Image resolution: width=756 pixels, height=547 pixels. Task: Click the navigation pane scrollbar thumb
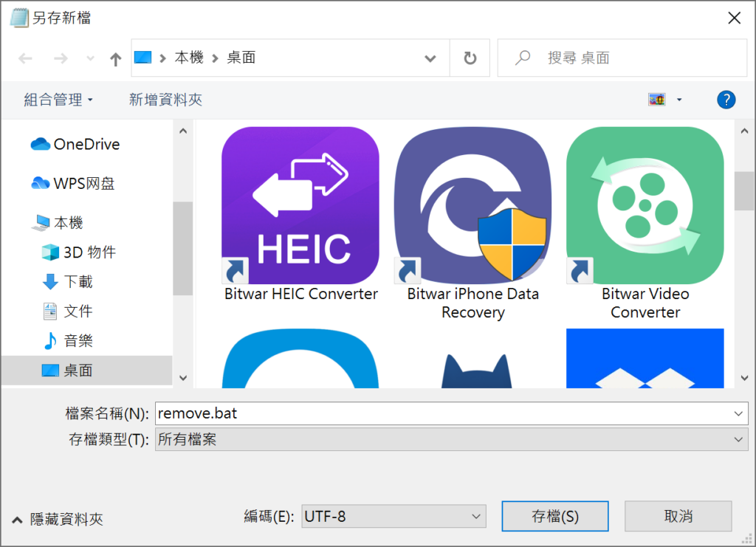tap(183, 248)
